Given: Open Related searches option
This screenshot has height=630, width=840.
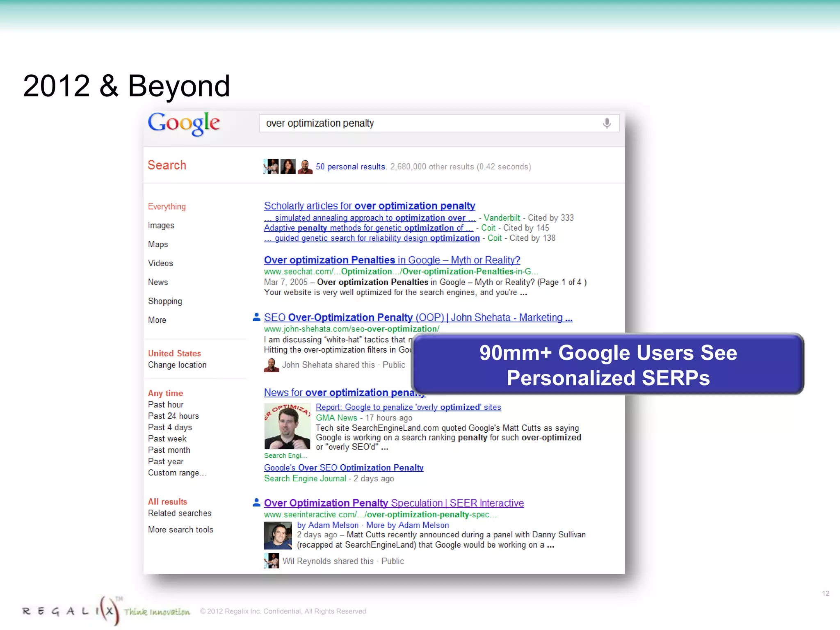Looking at the screenshot, I should point(180,513).
